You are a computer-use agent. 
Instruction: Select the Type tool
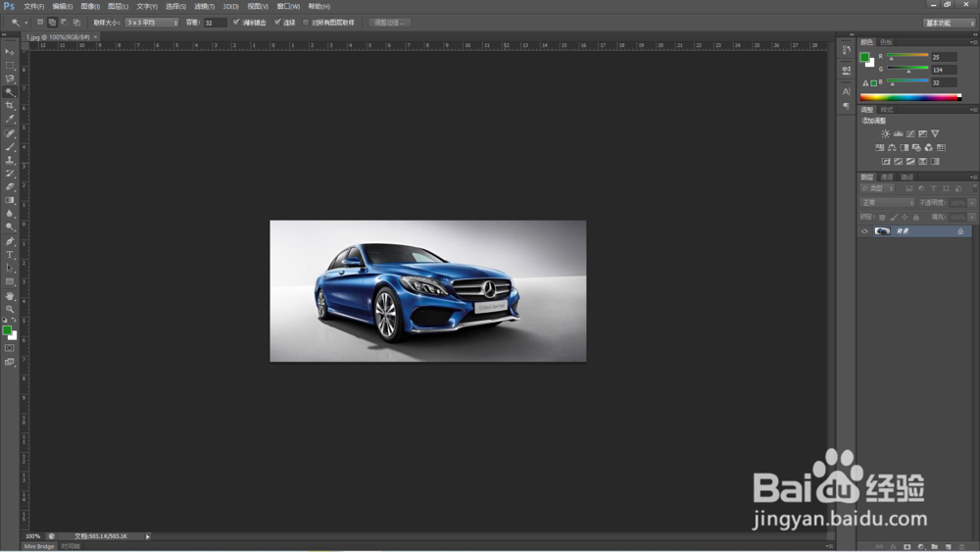tap(10, 255)
